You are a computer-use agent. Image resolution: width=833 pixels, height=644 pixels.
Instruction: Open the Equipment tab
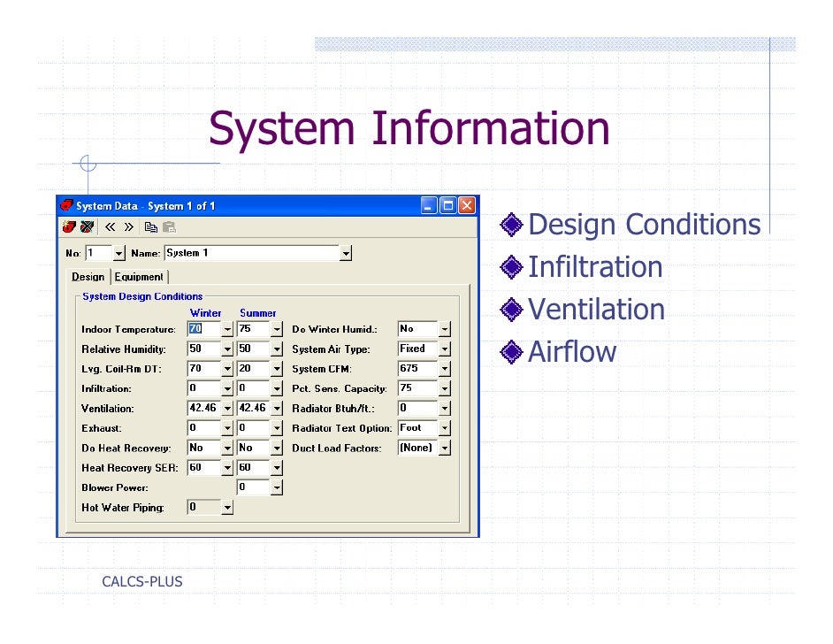point(139,277)
